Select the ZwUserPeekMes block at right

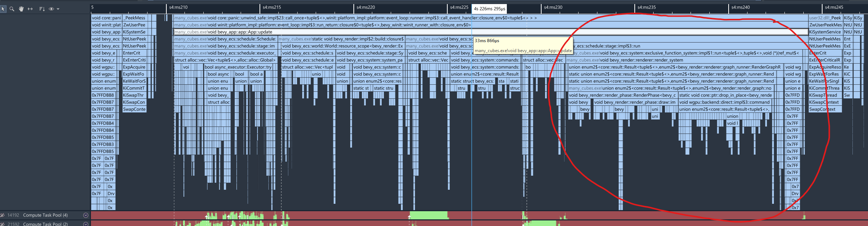coord(825,25)
